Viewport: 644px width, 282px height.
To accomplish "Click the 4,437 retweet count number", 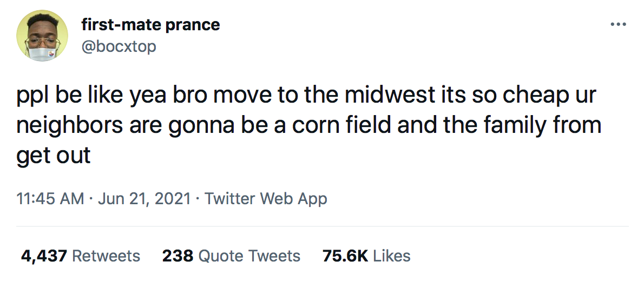I will pos(43,256).
